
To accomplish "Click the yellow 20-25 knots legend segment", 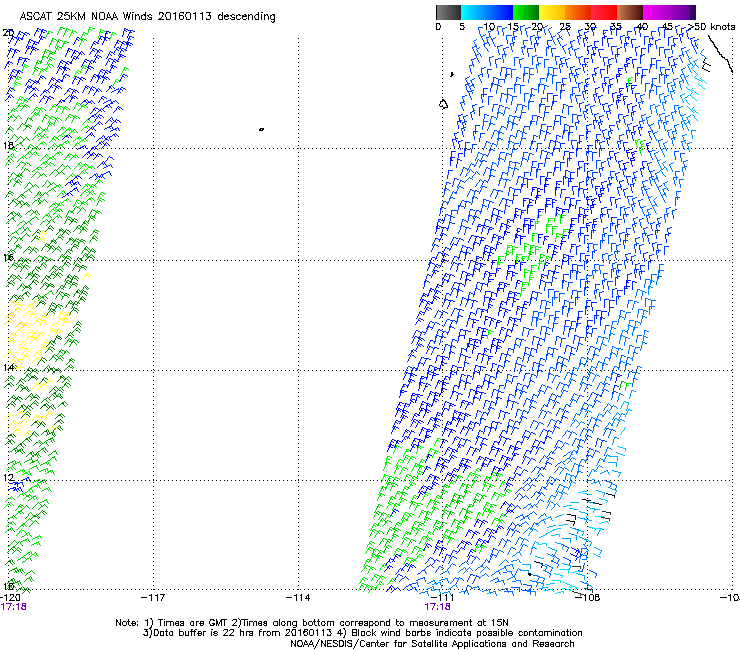I will [x=552, y=12].
